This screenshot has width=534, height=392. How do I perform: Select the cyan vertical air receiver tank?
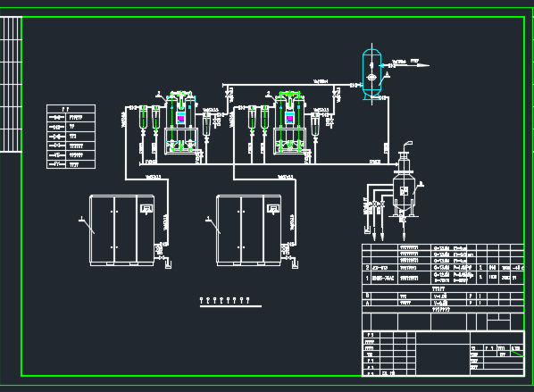[x=371, y=73]
